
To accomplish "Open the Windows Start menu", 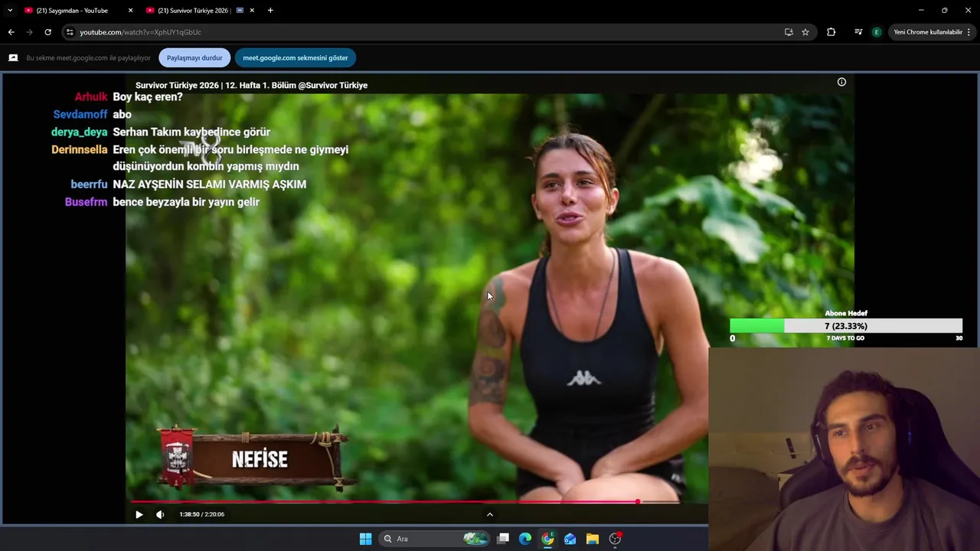I will point(365,539).
